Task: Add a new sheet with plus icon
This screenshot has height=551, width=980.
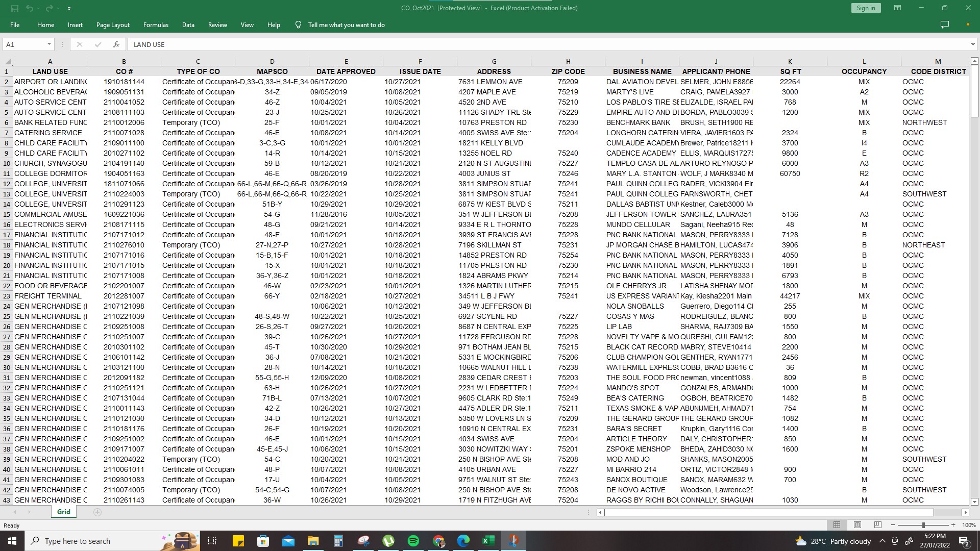Action: pos(97,512)
